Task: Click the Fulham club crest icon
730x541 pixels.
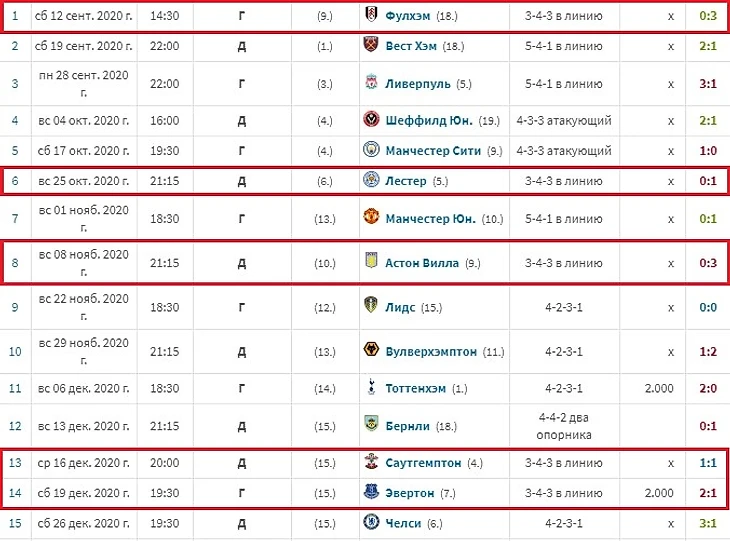Action: pyautogui.click(x=370, y=16)
